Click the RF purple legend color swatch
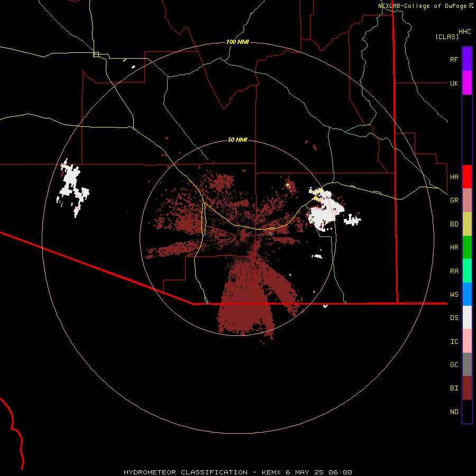476x476 pixels. (x=467, y=59)
